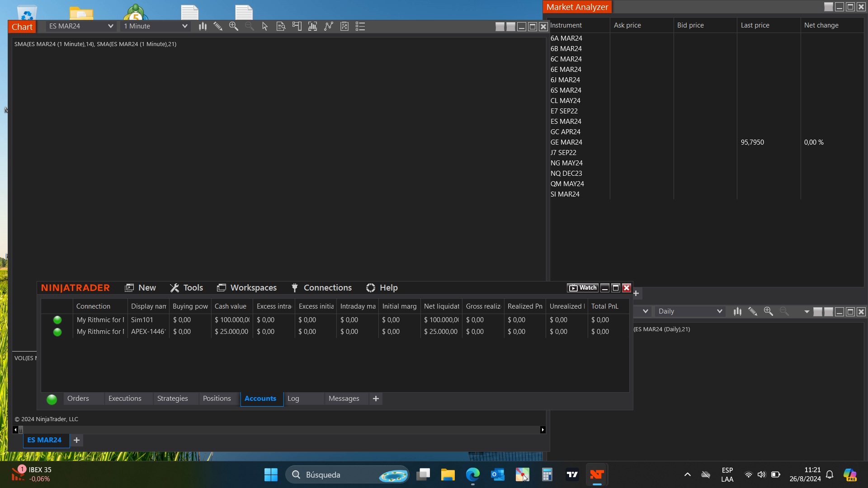The image size is (868, 488).
Task: Expand the 1 Minute interval dropdown
Action: pos(184,26)
